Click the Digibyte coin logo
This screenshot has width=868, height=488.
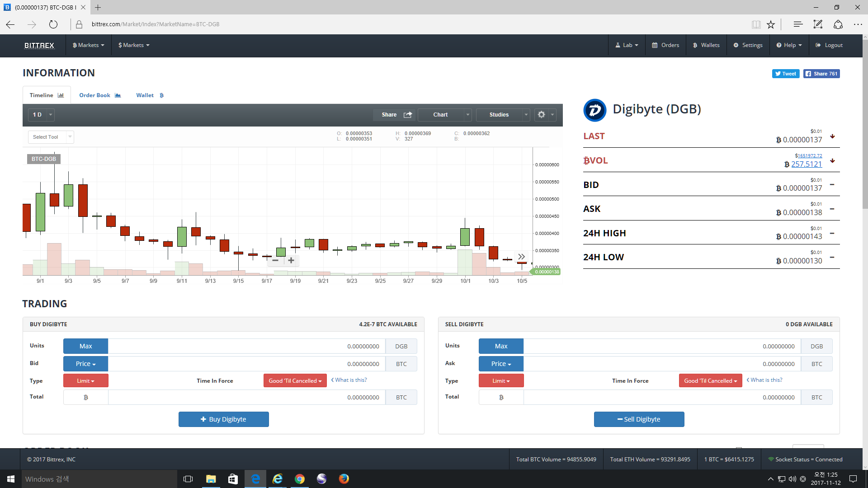tap(594, 110)
